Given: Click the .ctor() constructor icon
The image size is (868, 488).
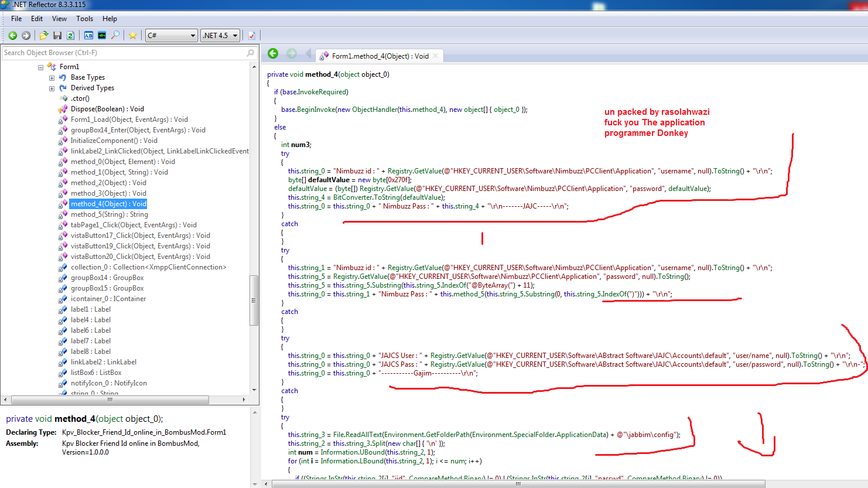Looking at the screenshot, I should [63, 98].
